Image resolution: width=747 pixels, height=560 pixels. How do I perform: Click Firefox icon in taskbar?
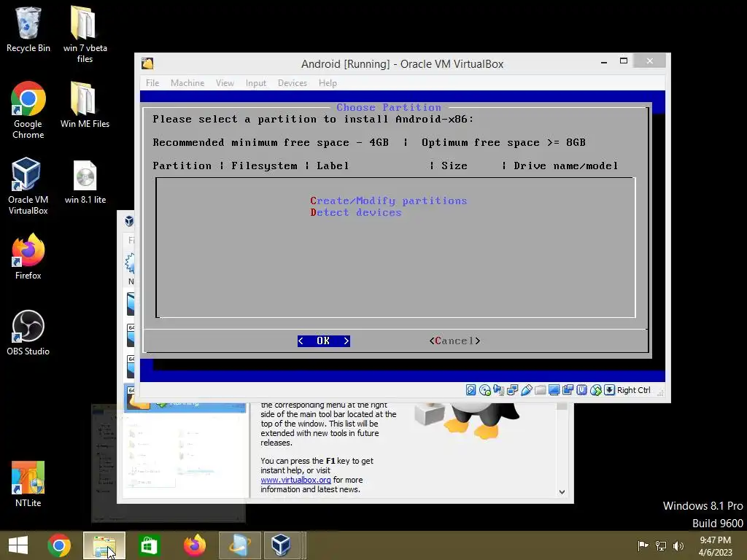[194, 545]
